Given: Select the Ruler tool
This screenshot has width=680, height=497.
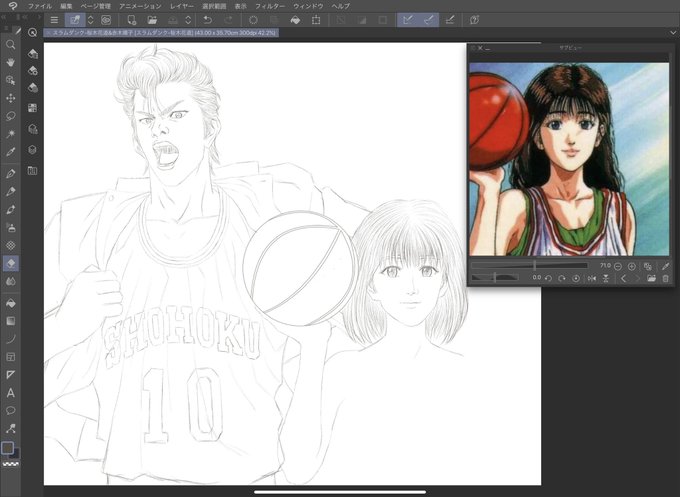Looking at the screenshot, I should point(10,375).
